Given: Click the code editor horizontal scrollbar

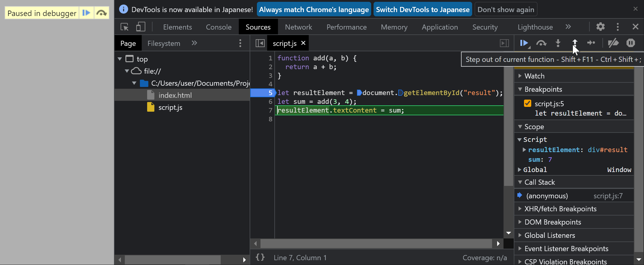Looking at the screenshot, I should coord(376,244).
